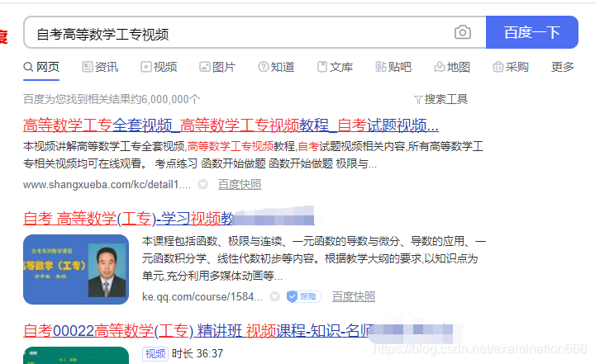
Task: Open 自考 高等数学(工专) 学习视频 result link
Action: 169,219
